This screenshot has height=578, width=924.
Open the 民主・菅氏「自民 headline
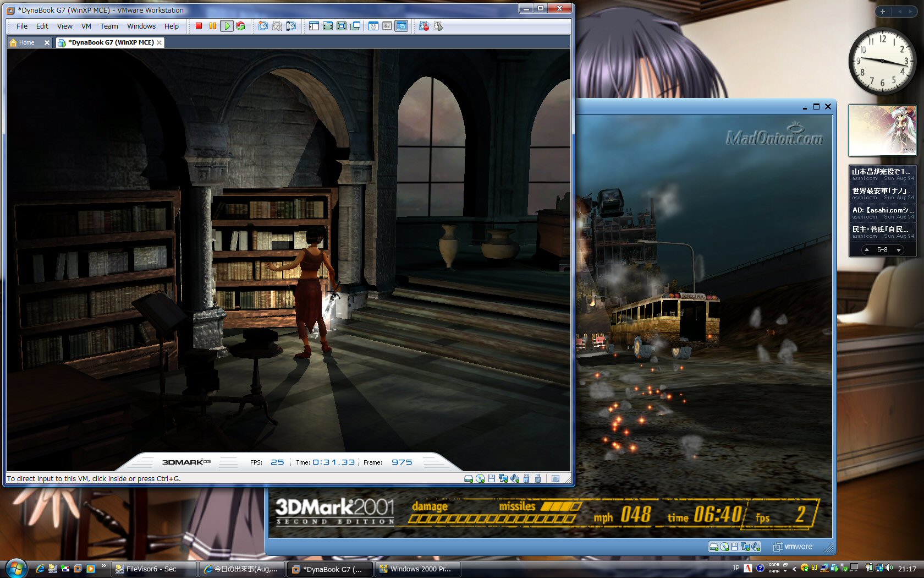(x=882, y=232)
